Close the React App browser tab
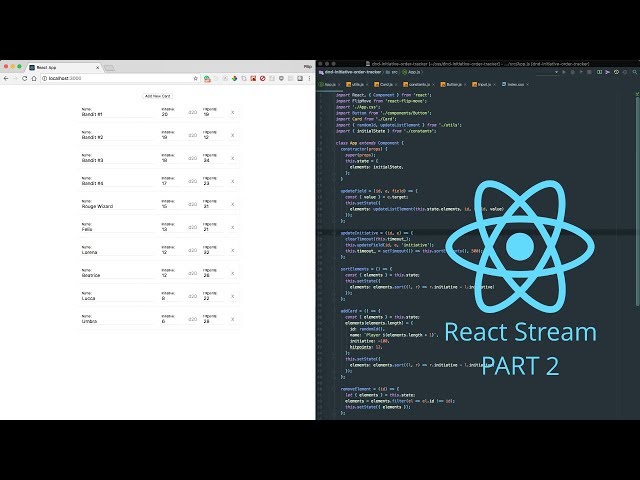 pyautogui.click(x=97, y=67)
